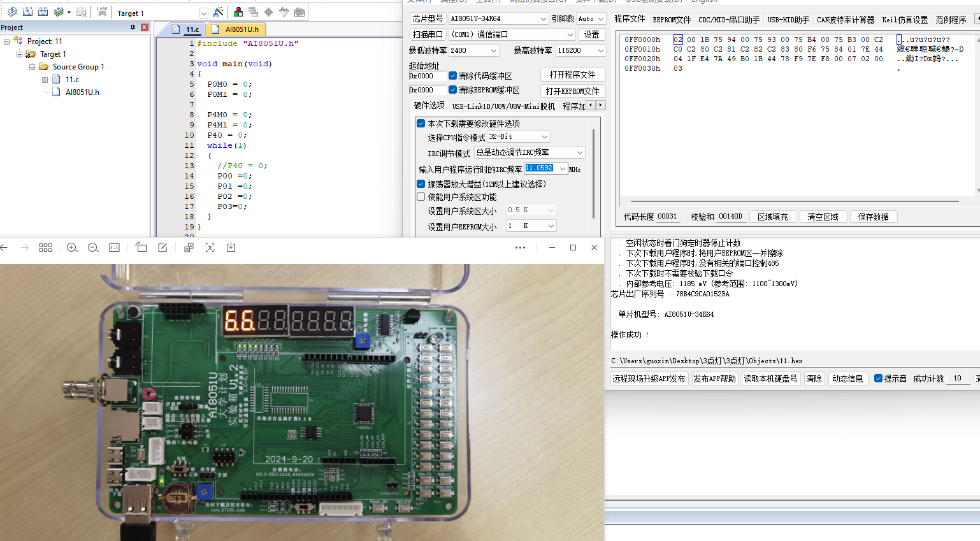Click the back arrow in the photo viewer
980x541 pixels.
coord(4,248)
